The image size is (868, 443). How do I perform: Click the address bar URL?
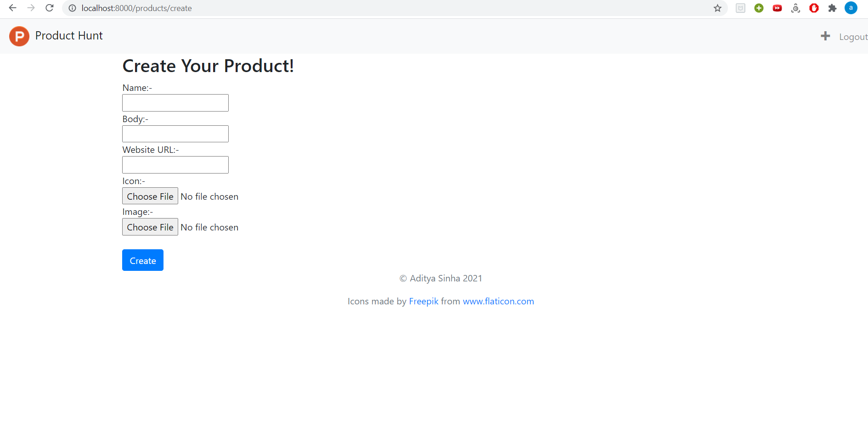137,8
